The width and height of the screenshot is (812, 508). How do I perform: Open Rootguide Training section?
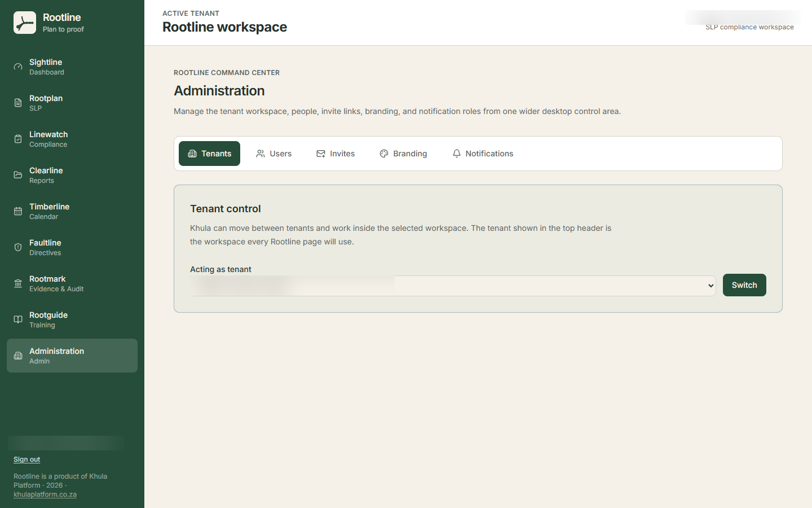click(x=72, y=319)
